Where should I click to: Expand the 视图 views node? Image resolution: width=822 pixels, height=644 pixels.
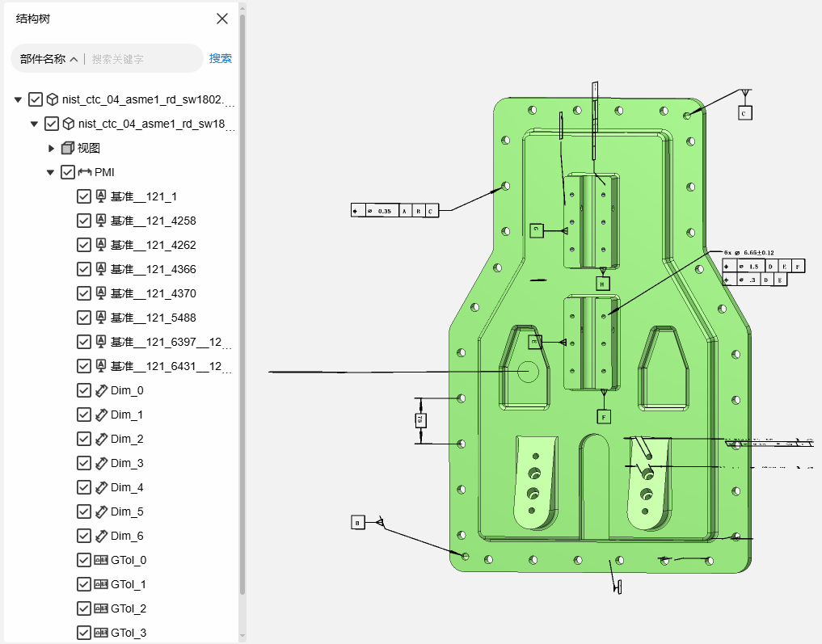(x=51, y=149)
